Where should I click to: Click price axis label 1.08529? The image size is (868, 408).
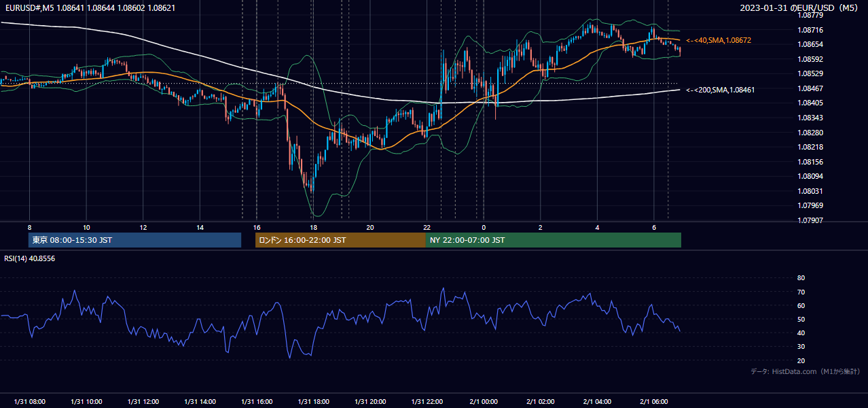coord(810,73)
